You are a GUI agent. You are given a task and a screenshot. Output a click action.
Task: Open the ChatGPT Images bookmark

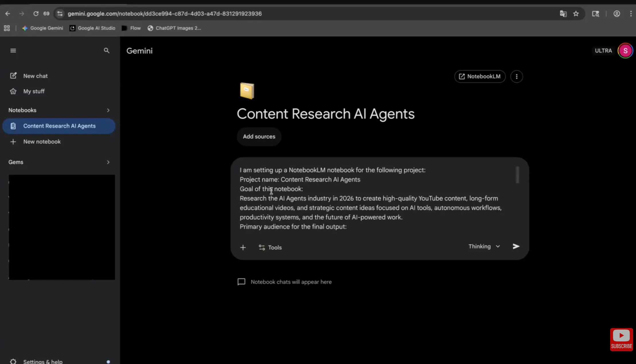point(174,28)
